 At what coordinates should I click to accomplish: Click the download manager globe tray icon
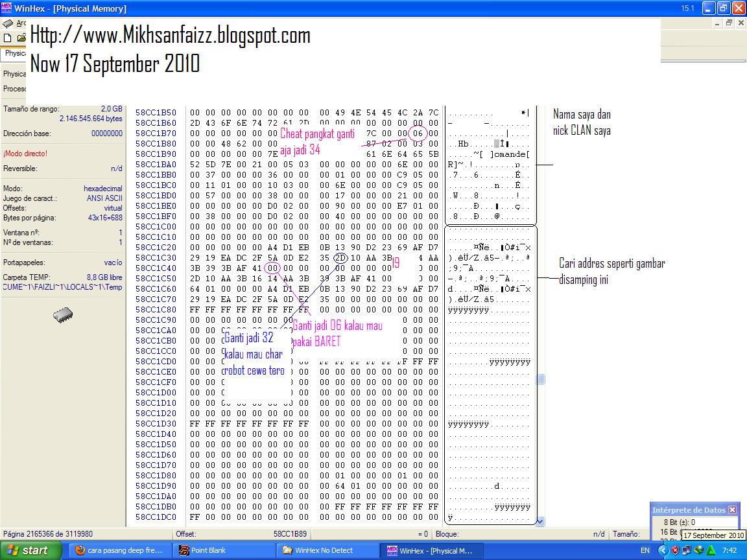tap(699, 550)
